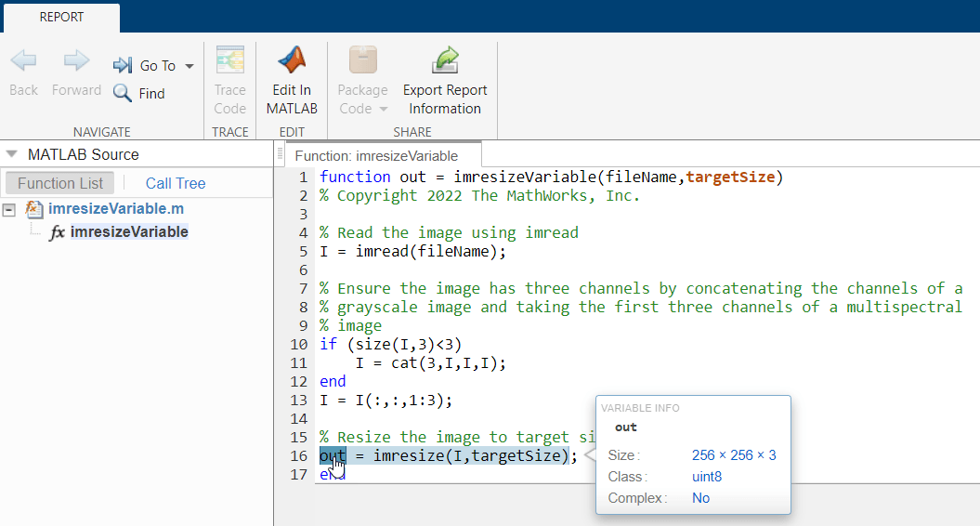Click the targetSize parameter on line 1

pyautogui.click(x=729, y=177)
